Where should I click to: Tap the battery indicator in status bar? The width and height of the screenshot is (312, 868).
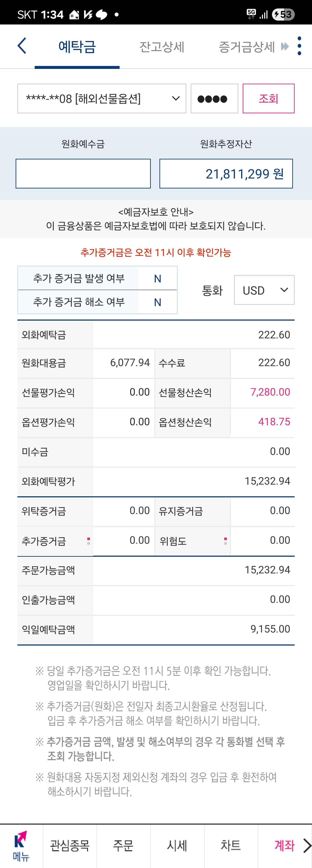click(283, 15)
